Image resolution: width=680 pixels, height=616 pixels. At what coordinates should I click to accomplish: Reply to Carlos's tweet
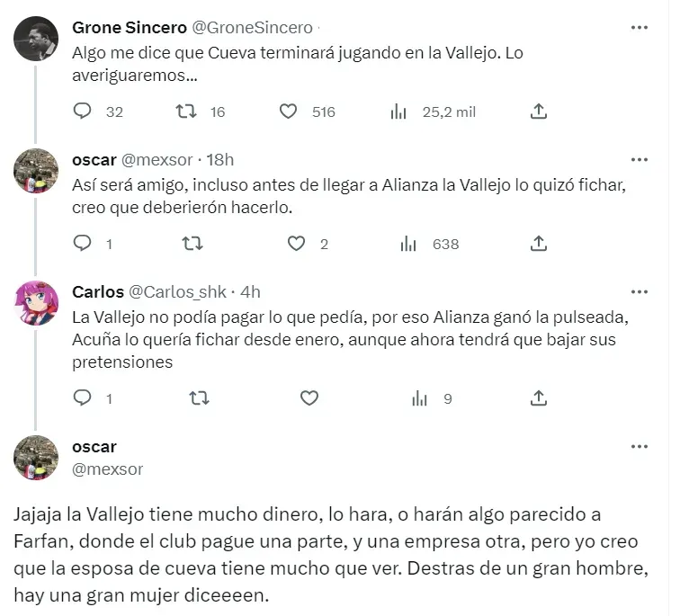point(83,398)
